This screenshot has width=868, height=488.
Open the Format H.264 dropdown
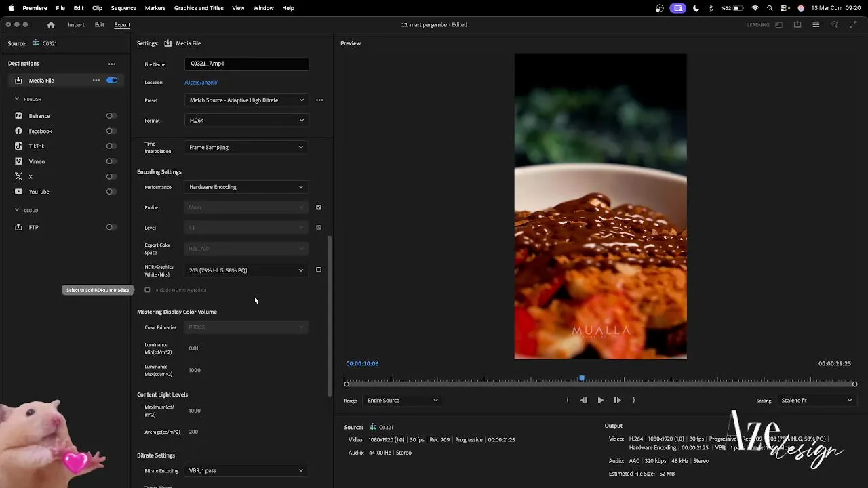click(x=246, y=121)
